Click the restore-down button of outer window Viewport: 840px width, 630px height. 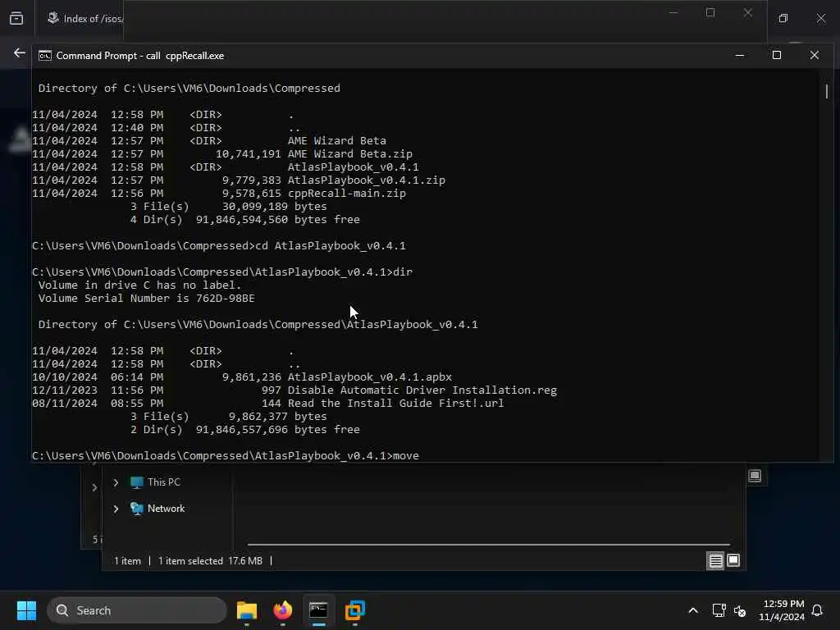coord(783,18)
